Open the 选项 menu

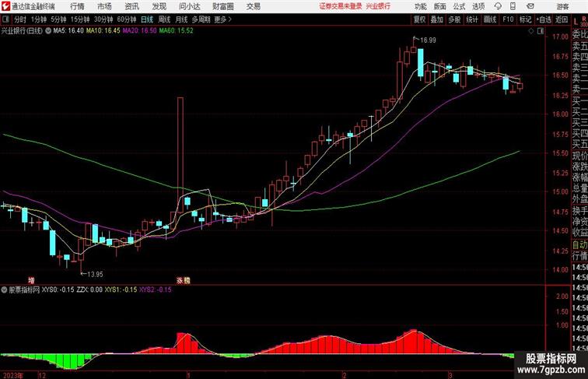tap(478, 6)
